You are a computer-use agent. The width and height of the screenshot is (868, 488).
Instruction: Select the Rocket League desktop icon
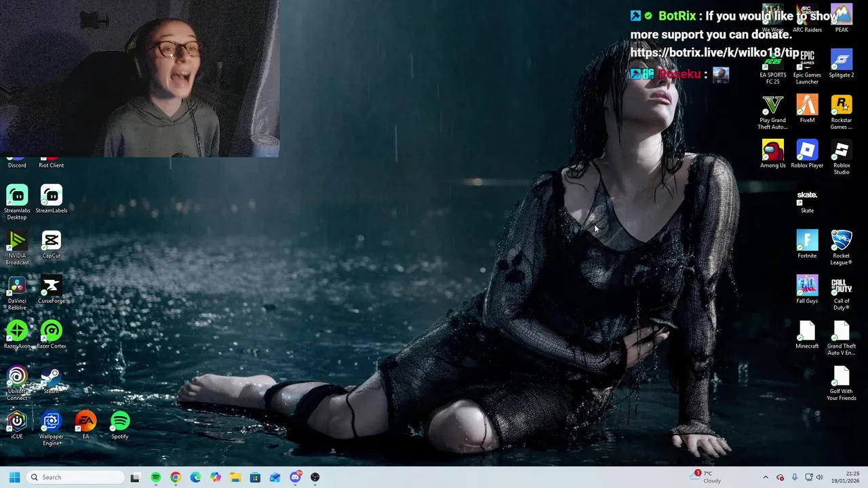pyautogui.click(x=842, y=247)
